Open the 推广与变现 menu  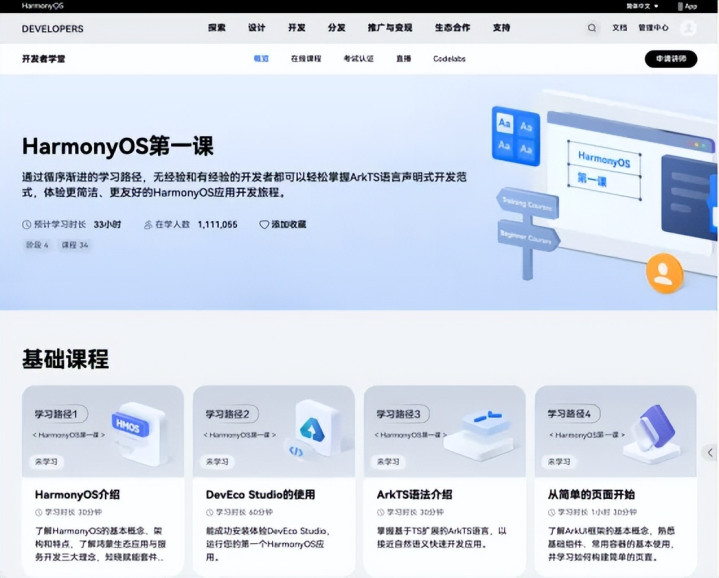(x=390, y=28)
